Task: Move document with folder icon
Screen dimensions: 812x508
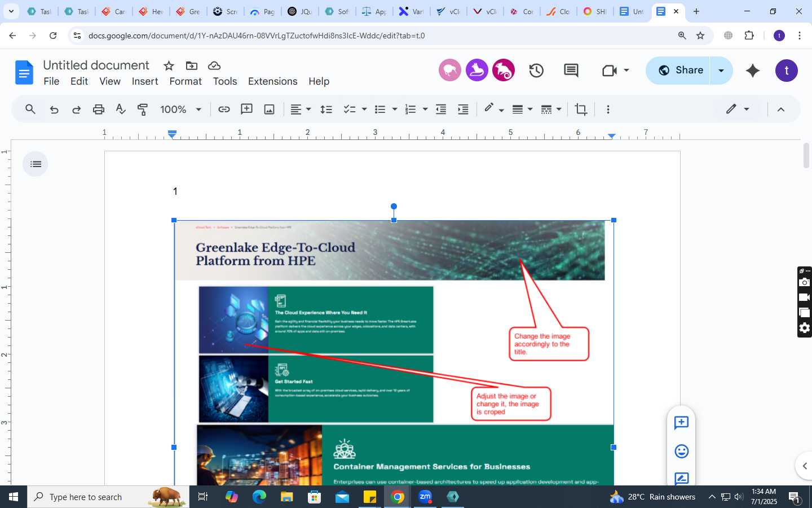Action: 192,65
